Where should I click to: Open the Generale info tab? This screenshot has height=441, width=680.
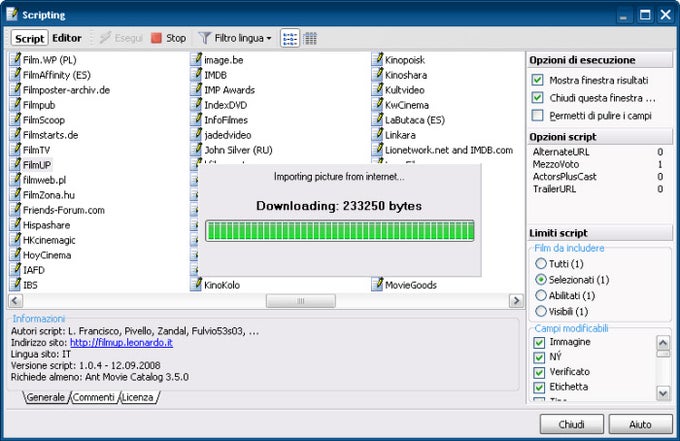pyautogui.click(x=46, y=397)
